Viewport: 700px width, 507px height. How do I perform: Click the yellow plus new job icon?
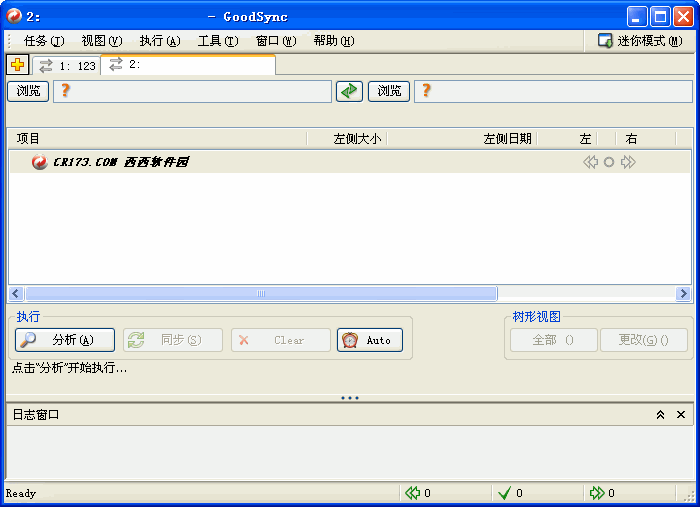tap(18, 65)
